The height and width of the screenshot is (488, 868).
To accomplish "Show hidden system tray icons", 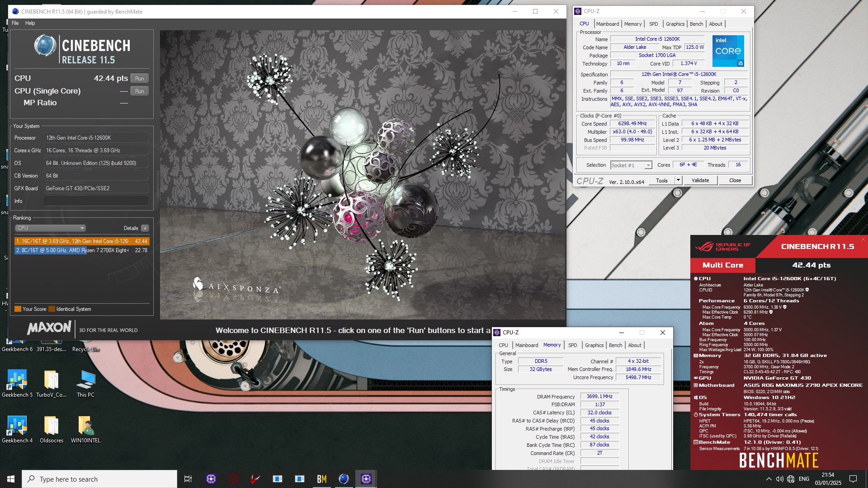I will click(769, 479).
